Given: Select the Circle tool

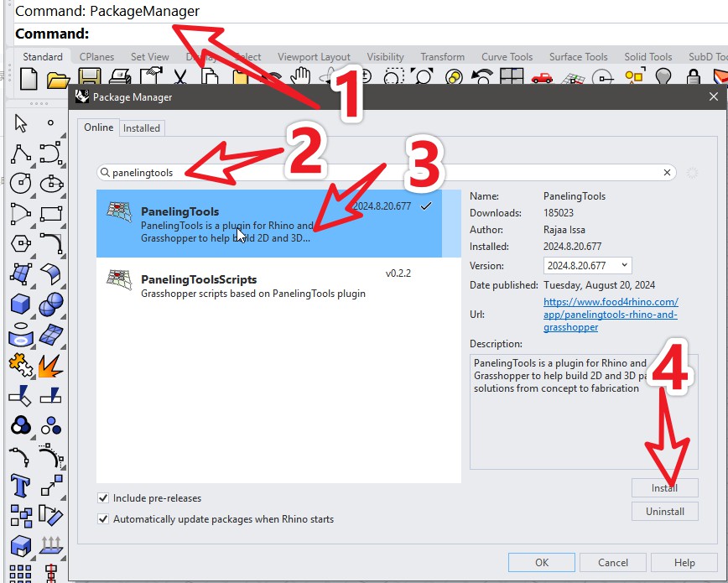Looking at the screenshot, I should point(20,184).
